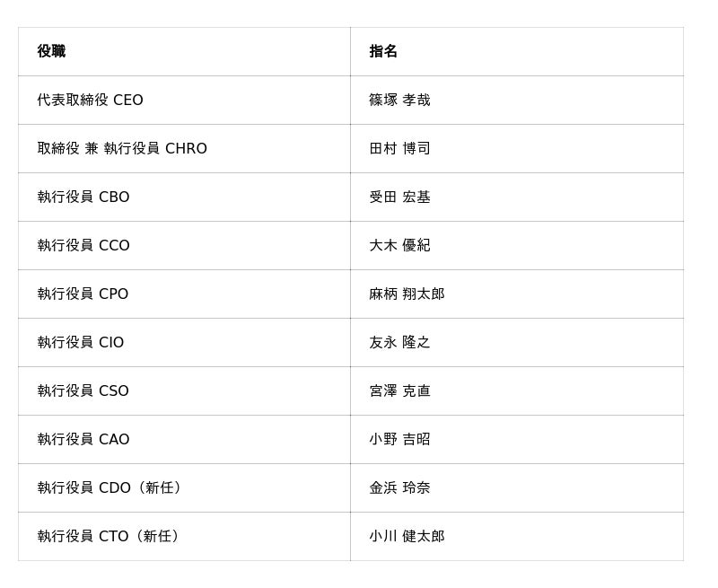Select the name 篠塚 孝哉
Viewport: 718px width, 588px height.
tap(399, 100)
